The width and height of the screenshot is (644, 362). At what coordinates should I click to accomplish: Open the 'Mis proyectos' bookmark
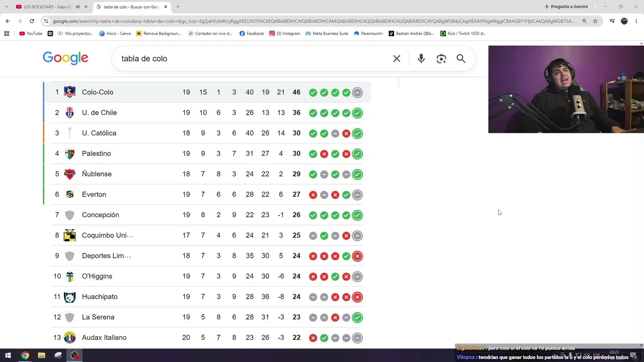pos(71,34)
